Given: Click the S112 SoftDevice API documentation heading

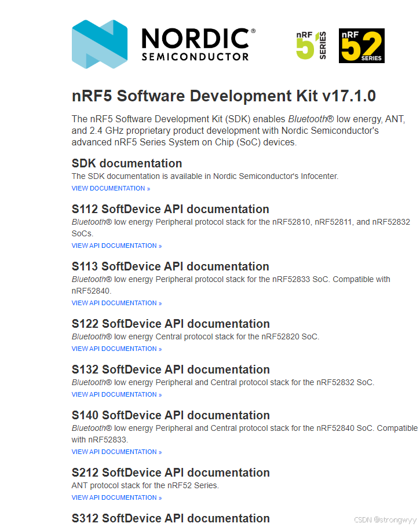Looking at the screenshot, I should pos(170,210).
